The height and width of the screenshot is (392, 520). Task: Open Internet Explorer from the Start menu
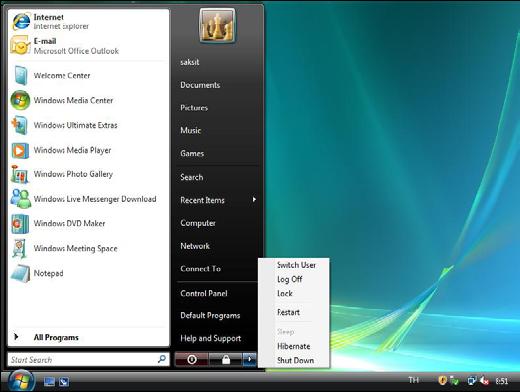pos(88,21)
